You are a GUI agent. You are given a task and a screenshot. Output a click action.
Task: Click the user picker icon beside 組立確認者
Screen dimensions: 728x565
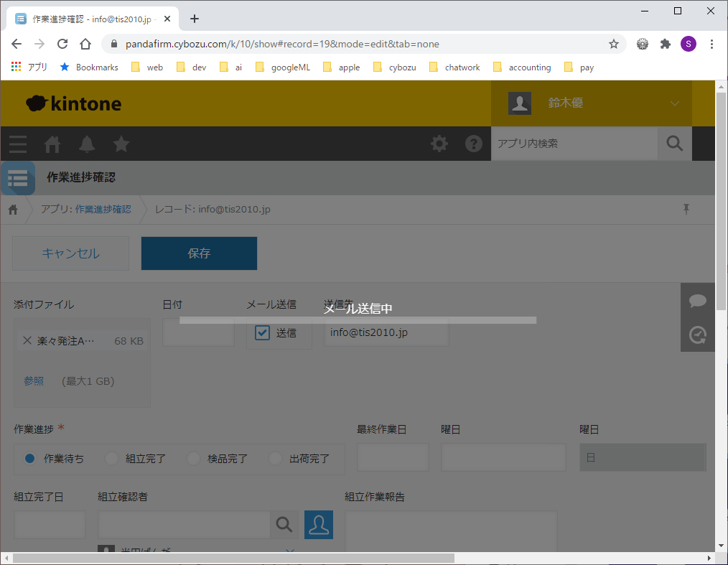pyautogui.click(x=318, y=525)
